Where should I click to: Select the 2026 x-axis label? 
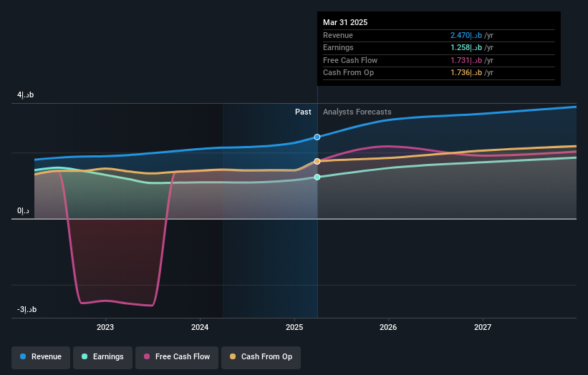(388, 327)
